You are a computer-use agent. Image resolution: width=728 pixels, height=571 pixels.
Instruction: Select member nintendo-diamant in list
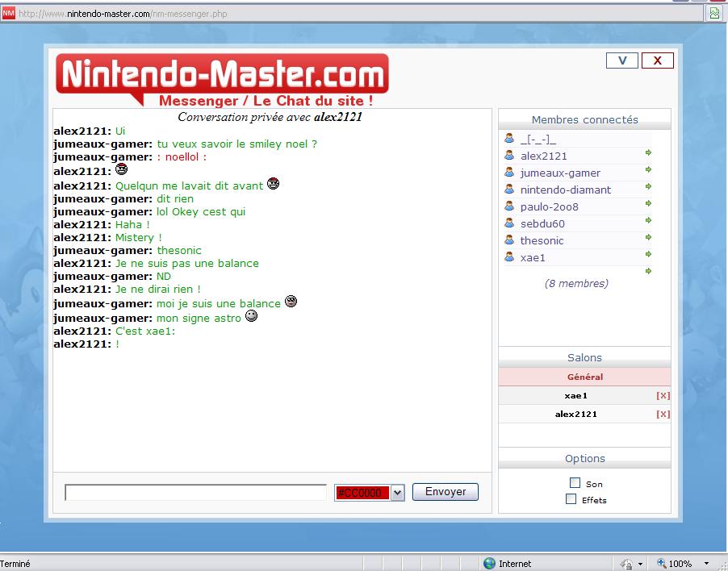(566, 190)
